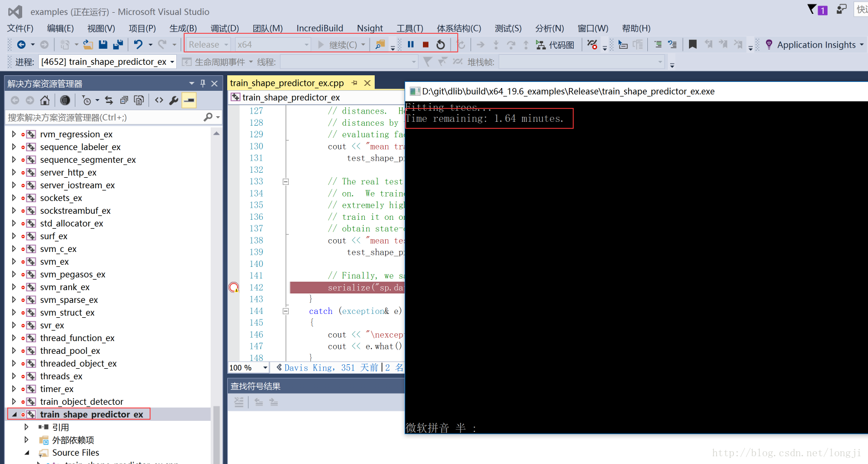This screenshot has width=868, height=464.
Task: Click the New Project icon in toolbar
Action: click(67, 44)
